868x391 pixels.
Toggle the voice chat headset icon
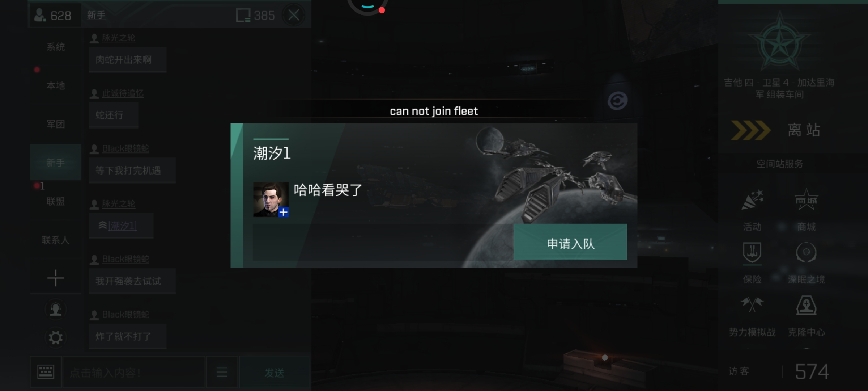pyautogui.click(x=56, y=310)
